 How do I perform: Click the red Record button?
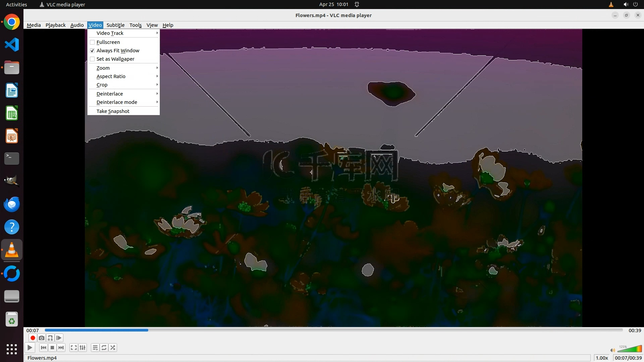(x=33, y=338)
